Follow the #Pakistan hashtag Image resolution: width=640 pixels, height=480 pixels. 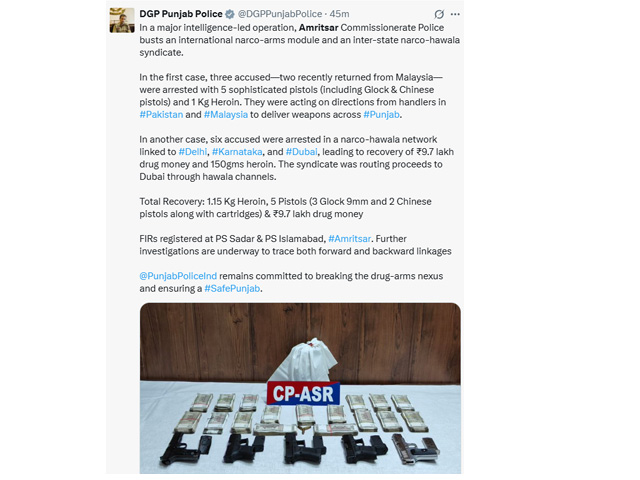161,115
